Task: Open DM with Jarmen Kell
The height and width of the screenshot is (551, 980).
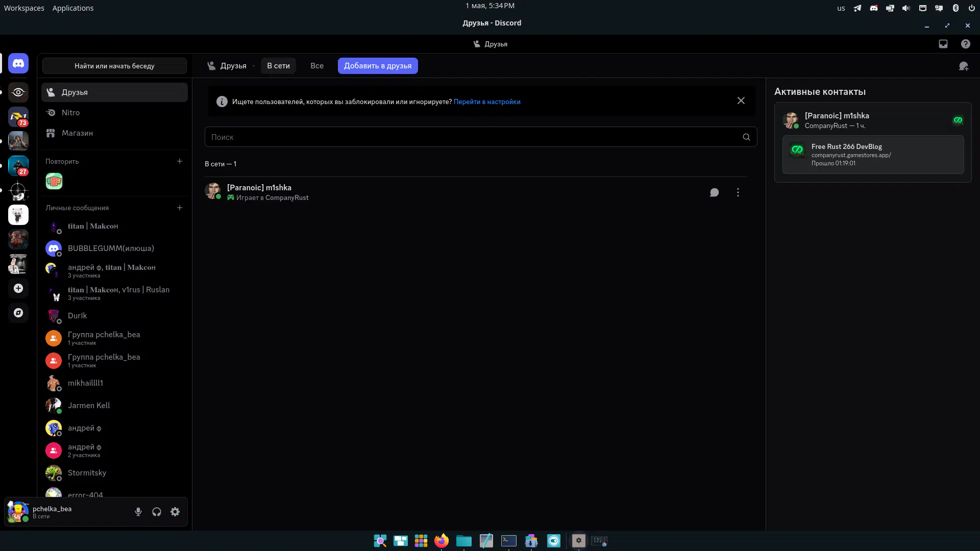Action: pos(114,406)
